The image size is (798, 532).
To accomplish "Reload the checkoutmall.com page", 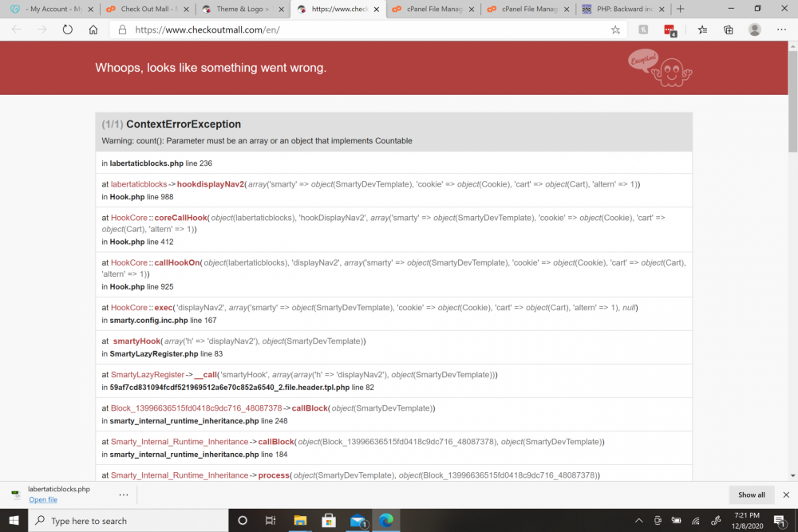I will pos(68,29).
